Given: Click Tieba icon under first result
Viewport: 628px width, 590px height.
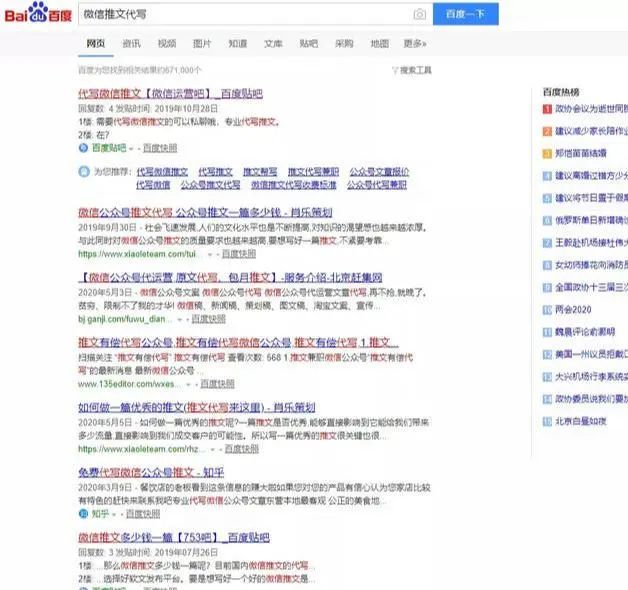Looking at the screenshot, I should point(83,148).
